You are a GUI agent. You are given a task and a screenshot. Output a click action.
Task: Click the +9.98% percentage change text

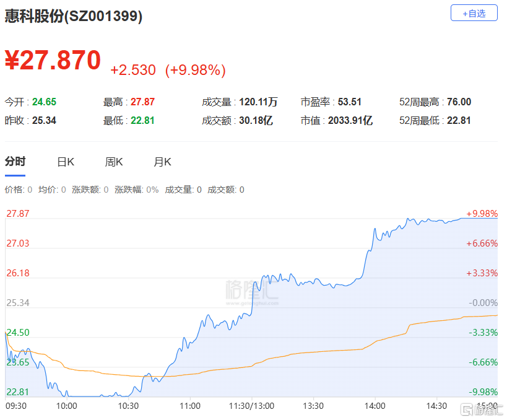pos(195,70)
